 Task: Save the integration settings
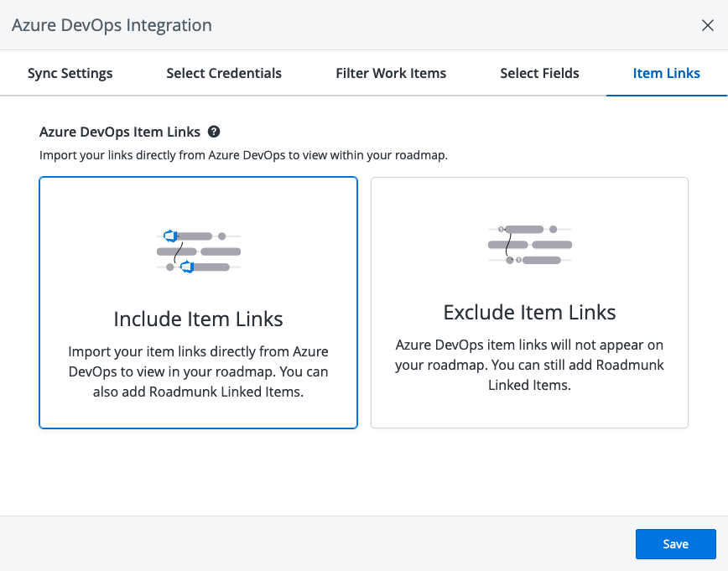(675, 543)
